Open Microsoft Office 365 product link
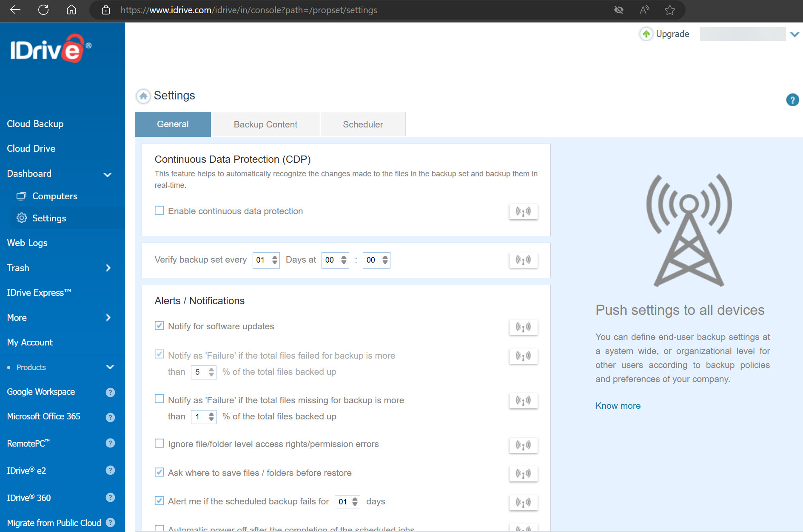This screenshot has width=803, height=532. 43,416
